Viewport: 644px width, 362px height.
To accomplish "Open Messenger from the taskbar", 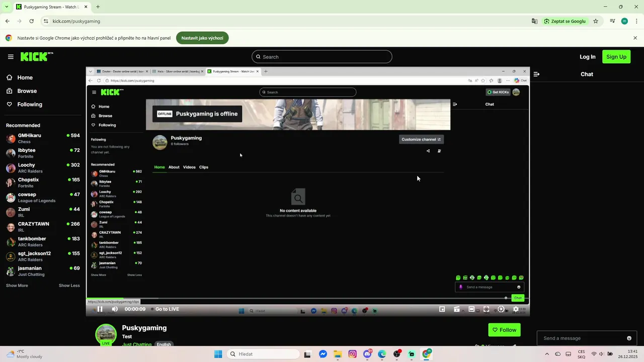I will [x=323, y=354].
